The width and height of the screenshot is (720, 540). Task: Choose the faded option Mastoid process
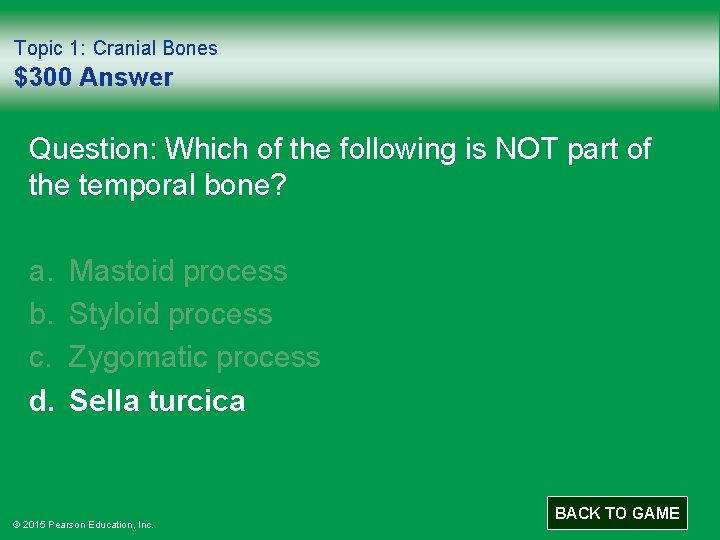[178, 271]
